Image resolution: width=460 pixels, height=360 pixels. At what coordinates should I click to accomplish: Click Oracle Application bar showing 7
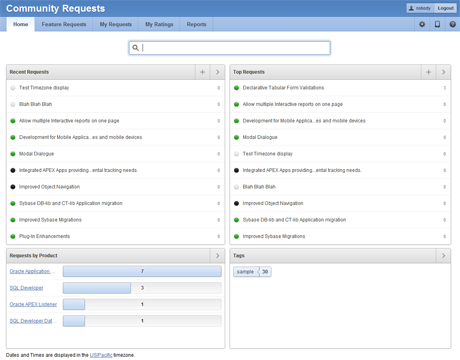142,271
